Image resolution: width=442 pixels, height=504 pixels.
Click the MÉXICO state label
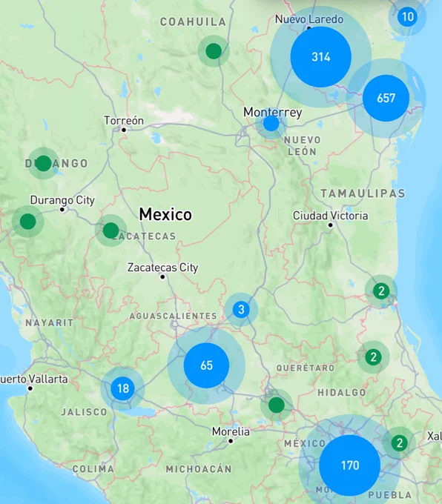[305, 443]
